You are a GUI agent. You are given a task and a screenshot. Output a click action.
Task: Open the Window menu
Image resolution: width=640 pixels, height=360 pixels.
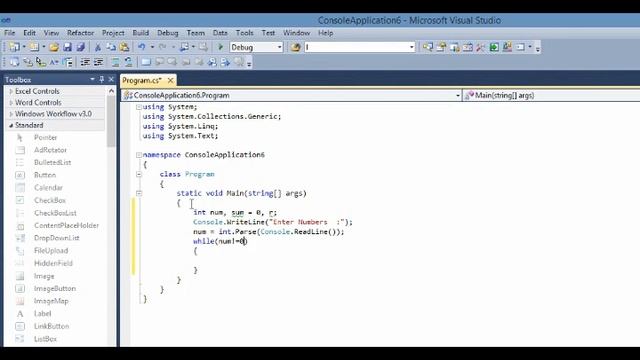[296, 33]
